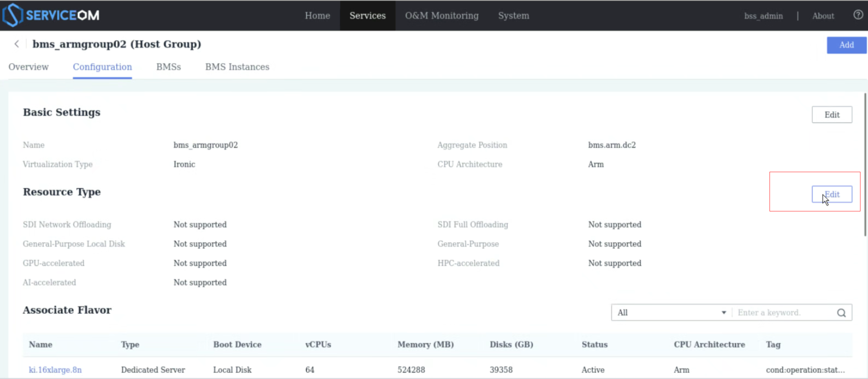Image resolution: width=868 pixels, height=379 pixels.
Task: Edit the Basic Settings section
Action: [x=832, y=115]
